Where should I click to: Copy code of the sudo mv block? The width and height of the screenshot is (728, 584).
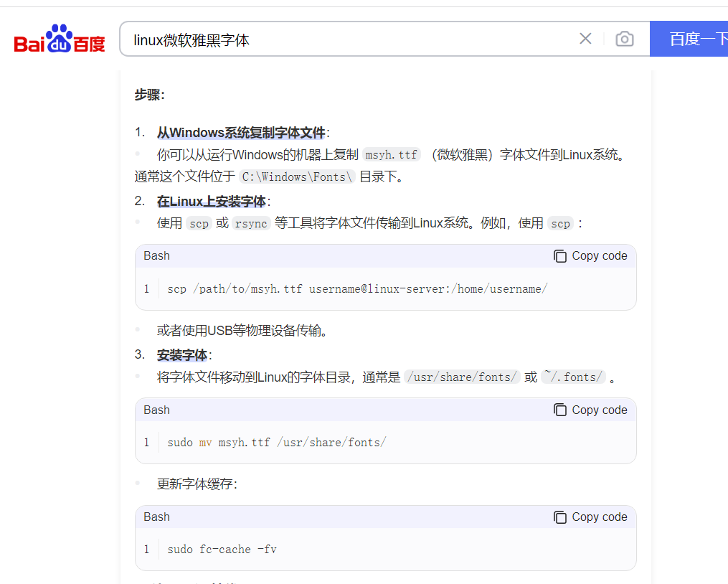[x=590, y=410]
